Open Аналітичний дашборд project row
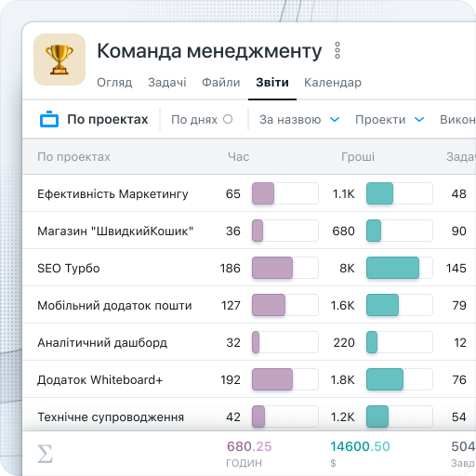The image size is (476, 476). [249, 342]
